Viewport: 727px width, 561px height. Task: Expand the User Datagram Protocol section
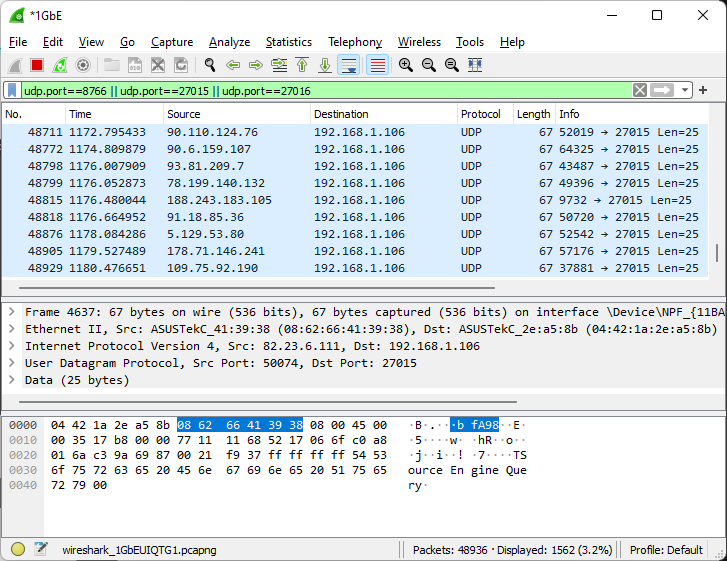click(11, 363)
